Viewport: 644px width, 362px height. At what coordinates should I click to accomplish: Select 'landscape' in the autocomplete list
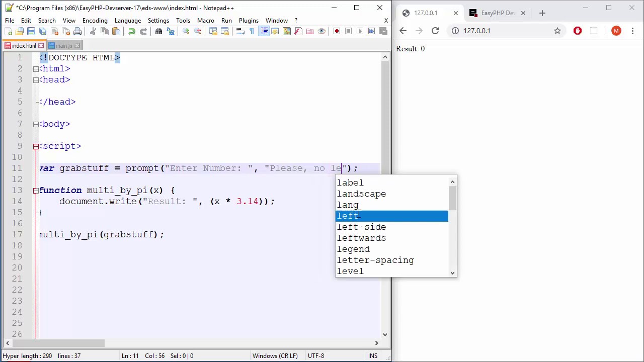[392, 194]
